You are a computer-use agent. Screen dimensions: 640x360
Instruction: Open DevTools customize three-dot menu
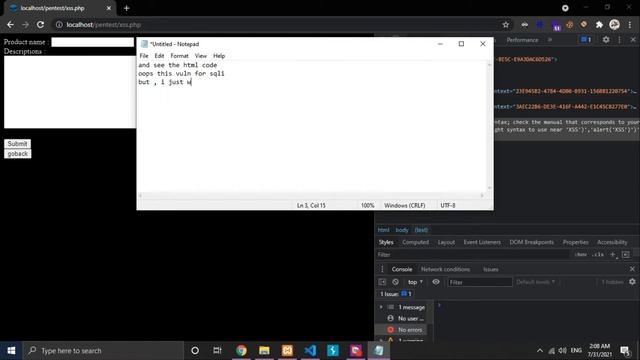[620, 40]
